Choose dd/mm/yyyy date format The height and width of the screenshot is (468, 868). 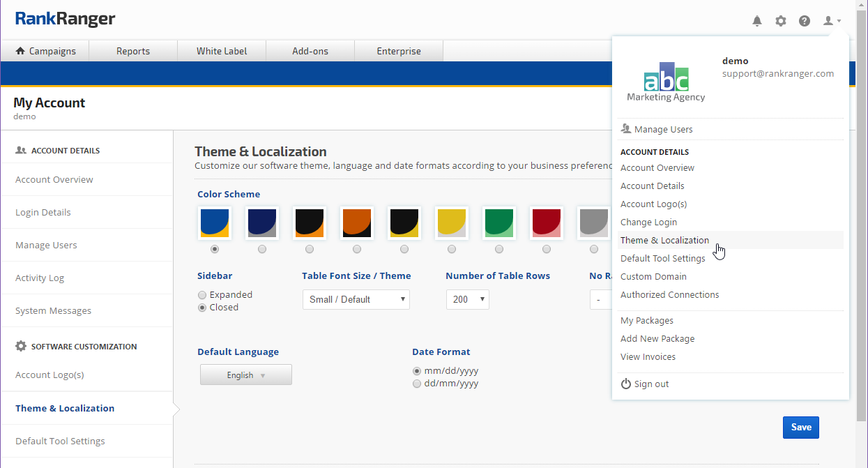[x=417, y=384]
